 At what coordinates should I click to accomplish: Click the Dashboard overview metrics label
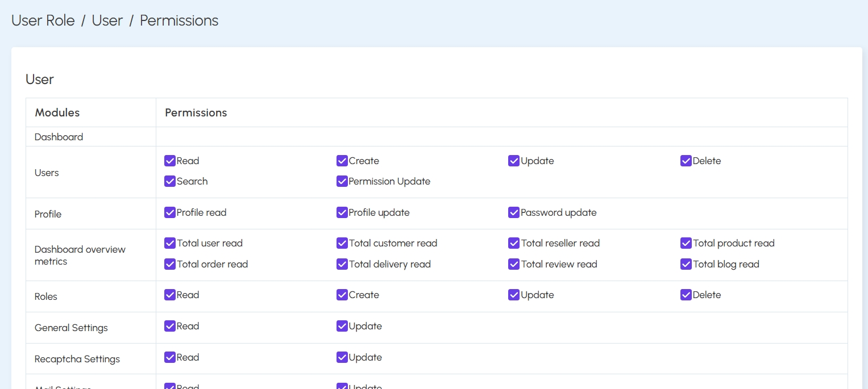[x=80, y=256]
